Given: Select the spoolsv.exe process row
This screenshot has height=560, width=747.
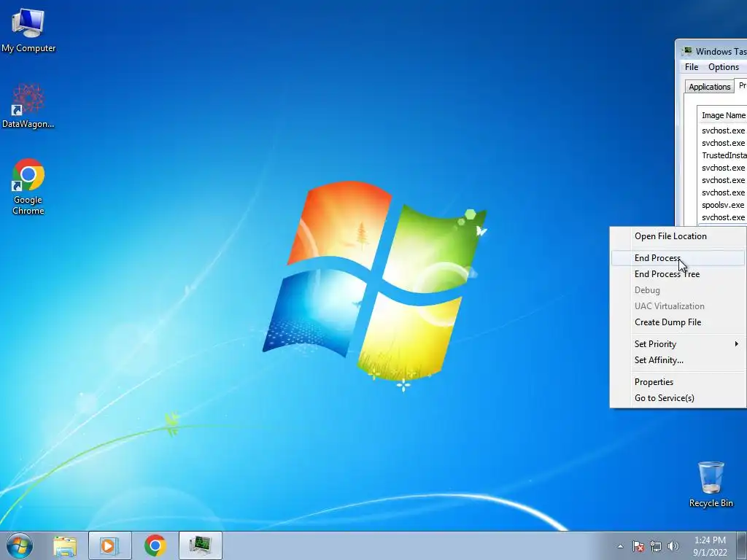Looking at the screenshot, I should point(722,205).
